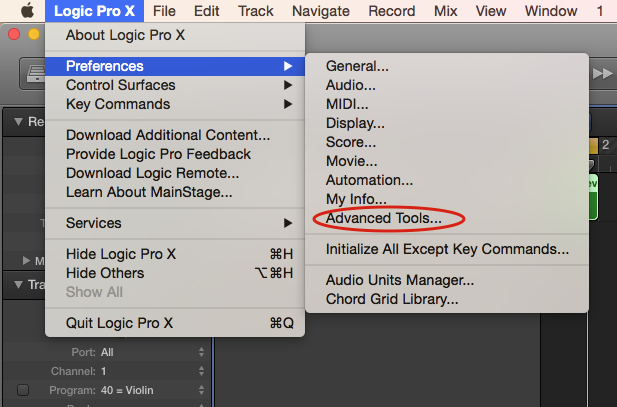Open the Track menu

(x=255, y=11)
